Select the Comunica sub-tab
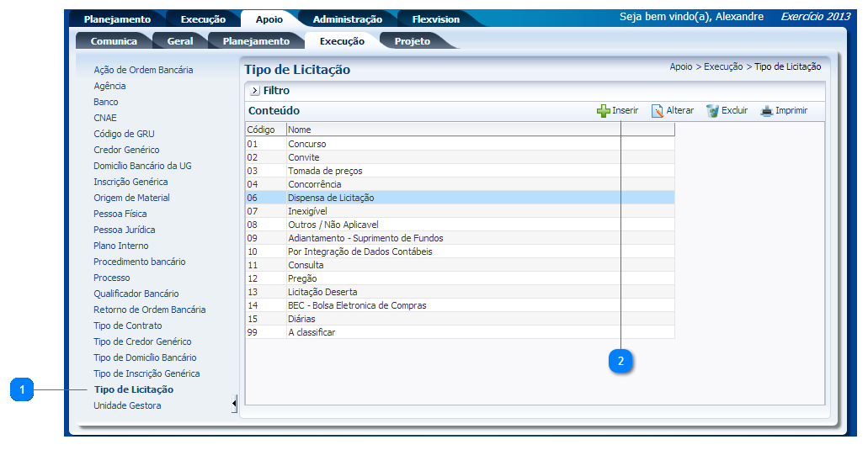This screenshot has height=450, width=868. tap(114, 41)
